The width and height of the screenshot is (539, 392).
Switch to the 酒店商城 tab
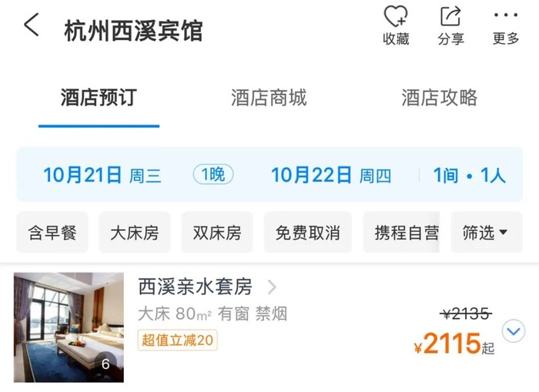(x=269, y=98)
